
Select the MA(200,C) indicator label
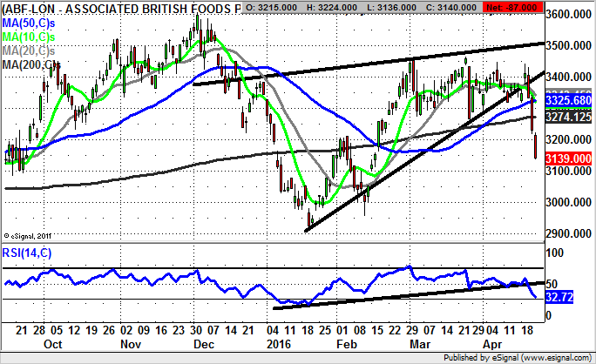[x=30, y=64]
